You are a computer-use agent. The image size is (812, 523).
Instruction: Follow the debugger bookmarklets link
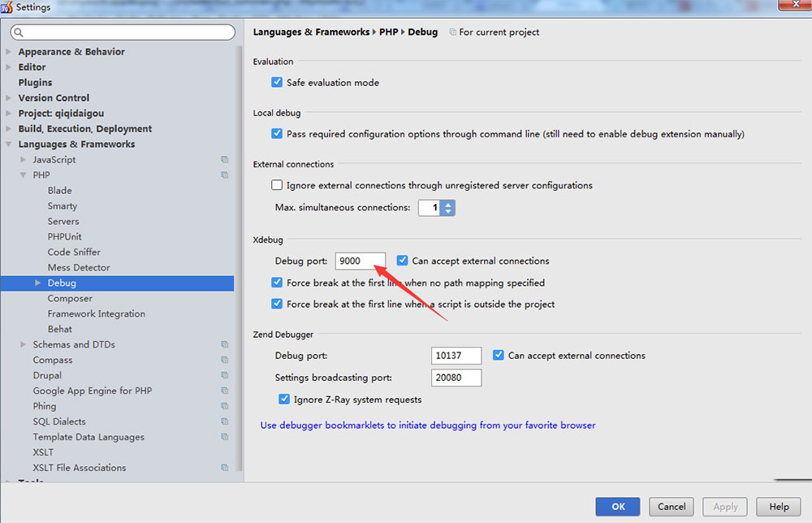click(x=428, y=425)
